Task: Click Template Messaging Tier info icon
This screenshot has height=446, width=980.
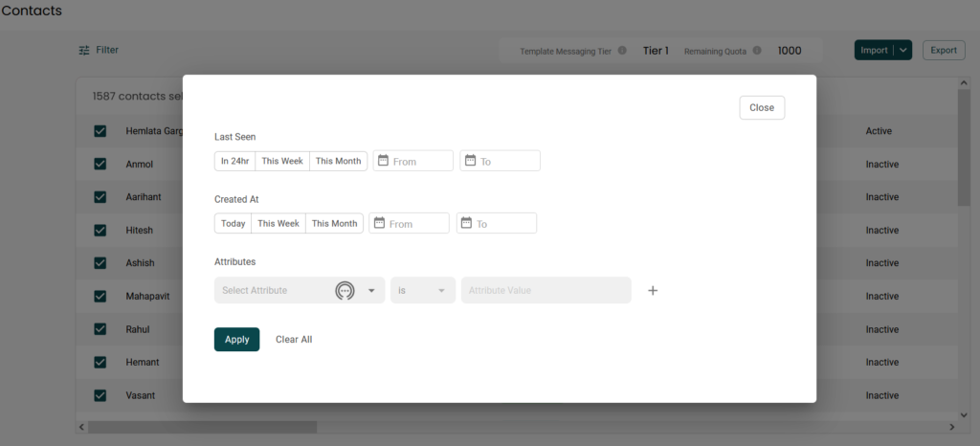Action: 622,51
